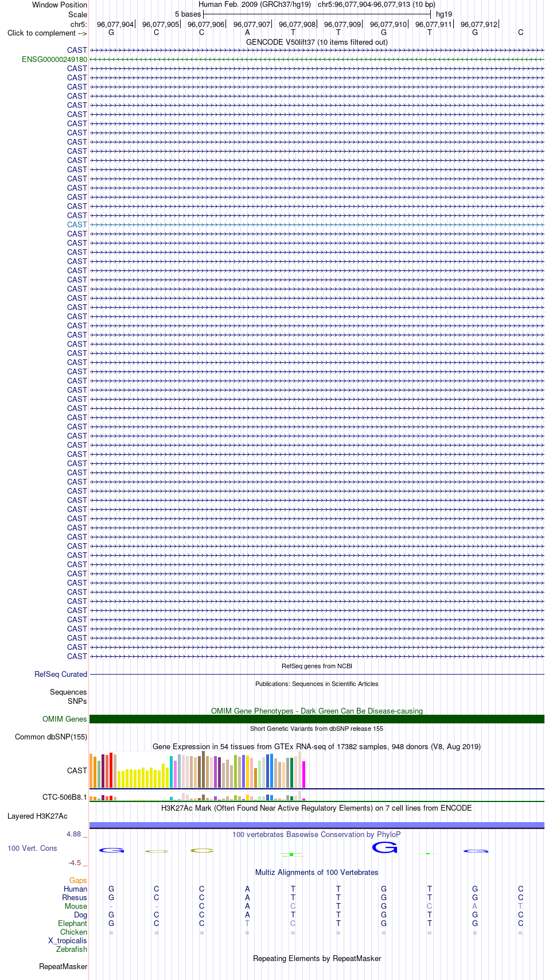This screenshot has width=545, height=980.
Task: Click the tall blue G conservation logo
Action: click(384, 847)
